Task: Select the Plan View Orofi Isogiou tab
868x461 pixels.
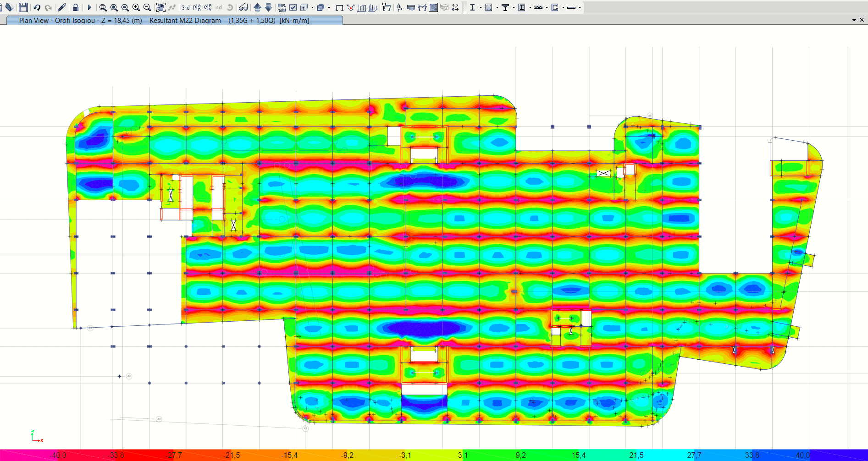Action: pyautogui.click(x=174, y=20)
